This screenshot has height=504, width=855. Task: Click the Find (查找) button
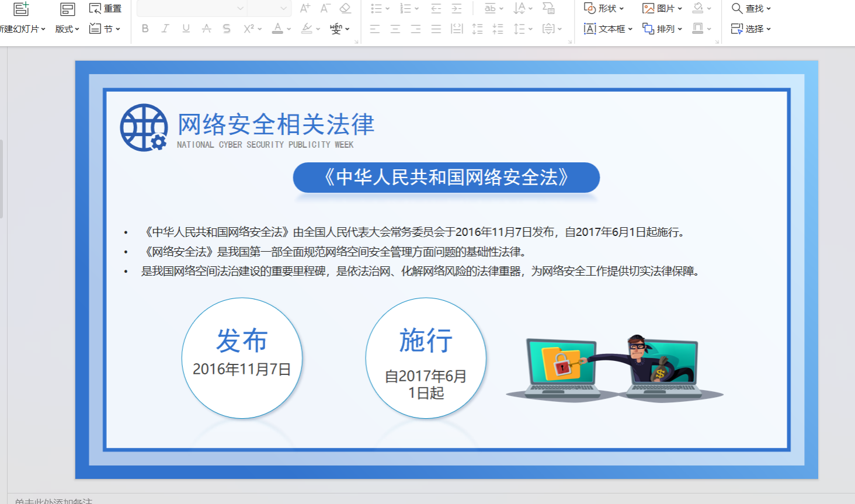pos(751,8)
